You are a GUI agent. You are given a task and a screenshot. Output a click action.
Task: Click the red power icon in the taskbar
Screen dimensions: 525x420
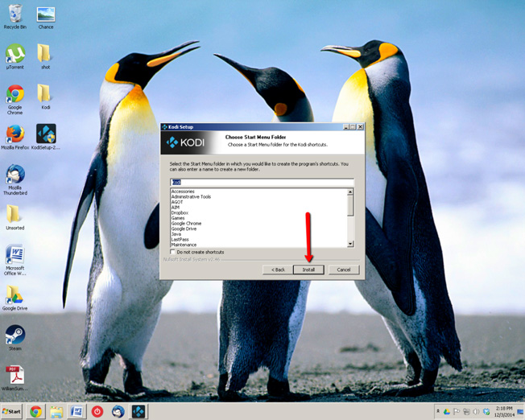coord(97,411)
